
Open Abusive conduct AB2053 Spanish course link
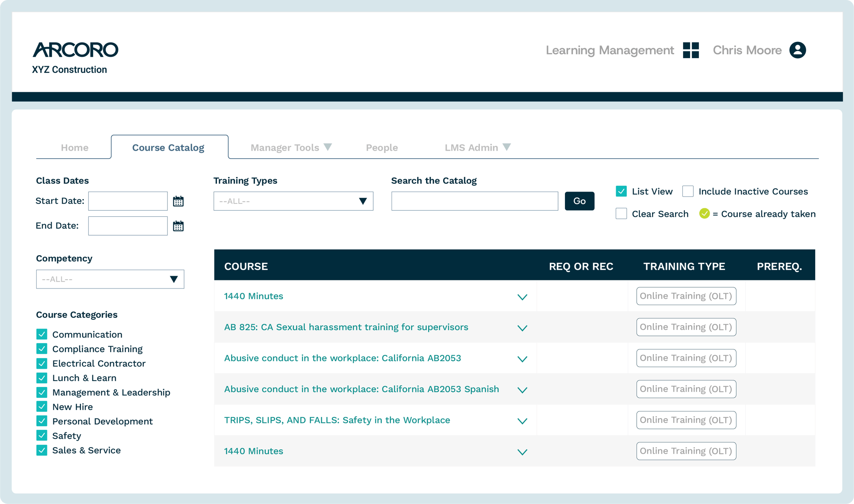(x=362, y=389)
